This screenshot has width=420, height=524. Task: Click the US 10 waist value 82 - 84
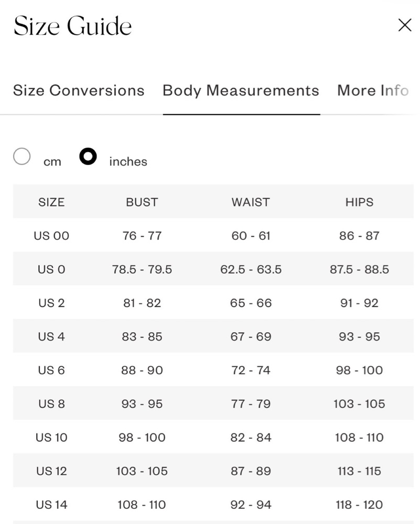pos(251,438)
